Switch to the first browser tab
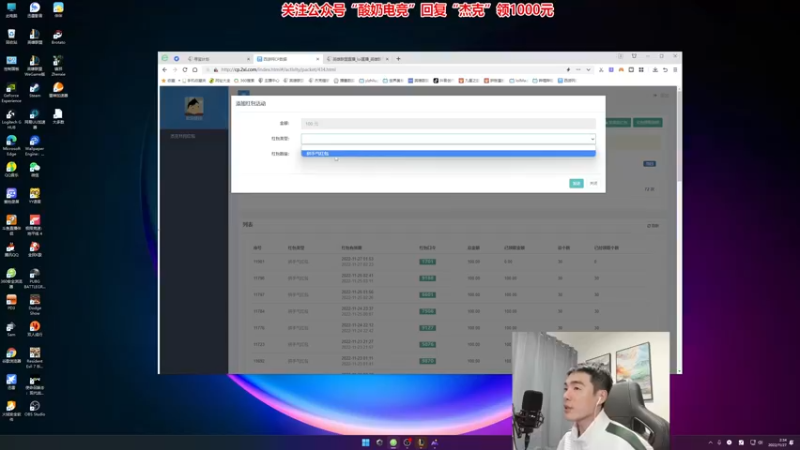Screen dimensions: 800x450 coord(217,59)
